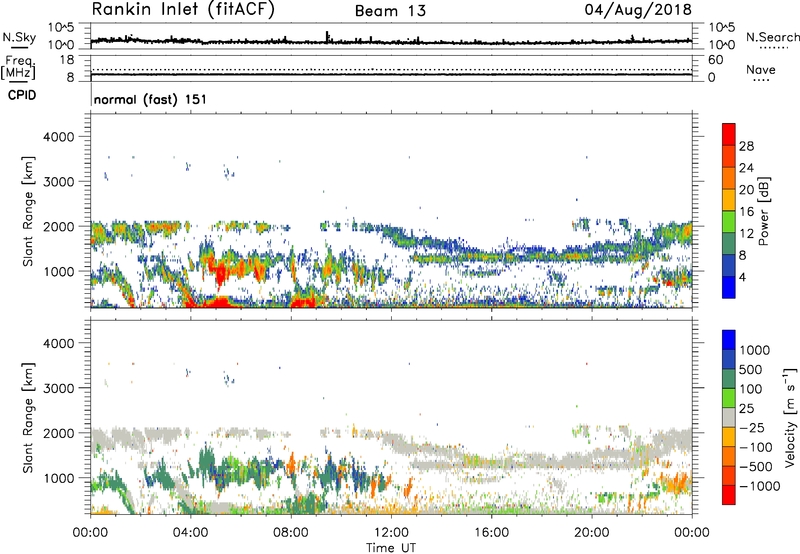The height and width of the screenshot is (554, 800).
Task: Click the "CPID" row label
Action: click(22, 95)
